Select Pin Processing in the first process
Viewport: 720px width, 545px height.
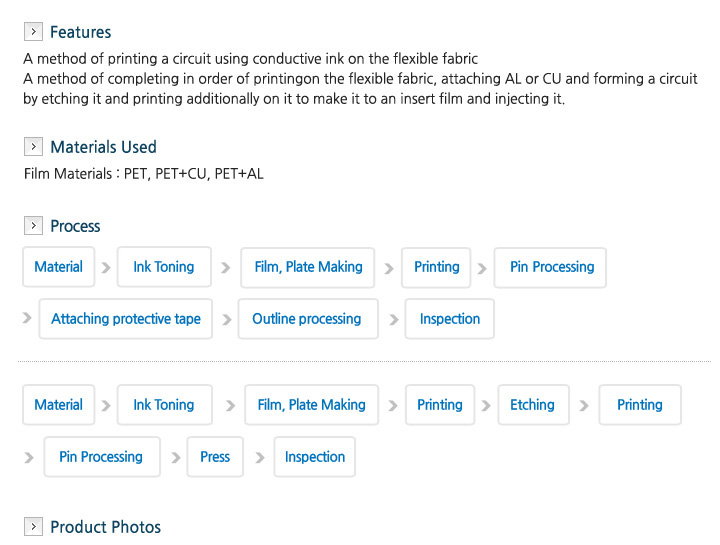tap(550, 268)
